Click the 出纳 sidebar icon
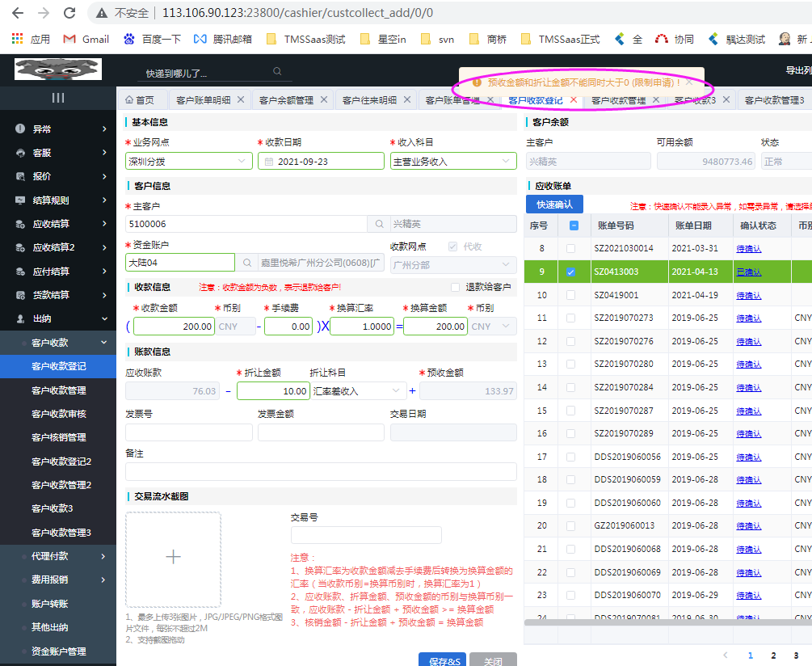Image resolution: width=812 pixels, height=666 pixels. (x=20, y=319)
